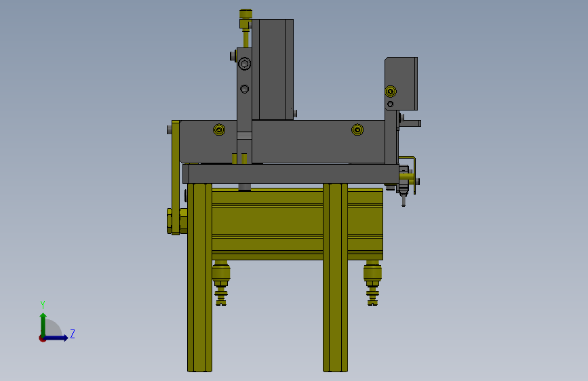Pick the upper round hole on the vertical gray bracket

245,64
